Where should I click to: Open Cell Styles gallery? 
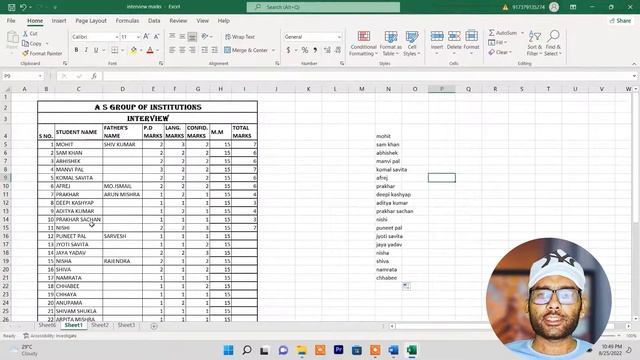point(411,43)
